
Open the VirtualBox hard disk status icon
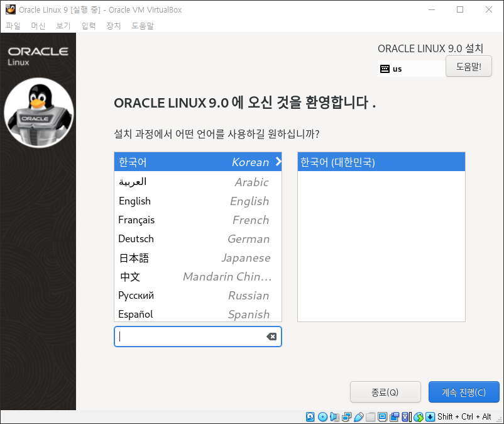(x=309, y=416)
